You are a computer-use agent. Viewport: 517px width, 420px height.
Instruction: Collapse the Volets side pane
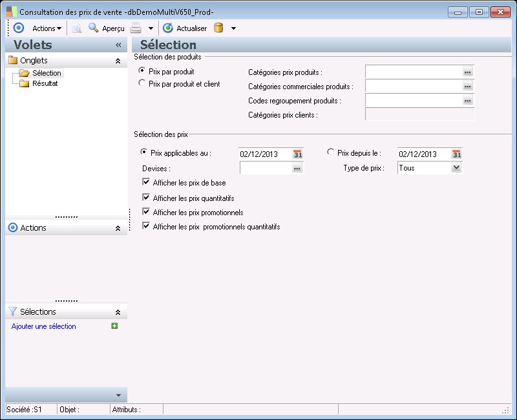pyautogui.click(x=118, y=45)
